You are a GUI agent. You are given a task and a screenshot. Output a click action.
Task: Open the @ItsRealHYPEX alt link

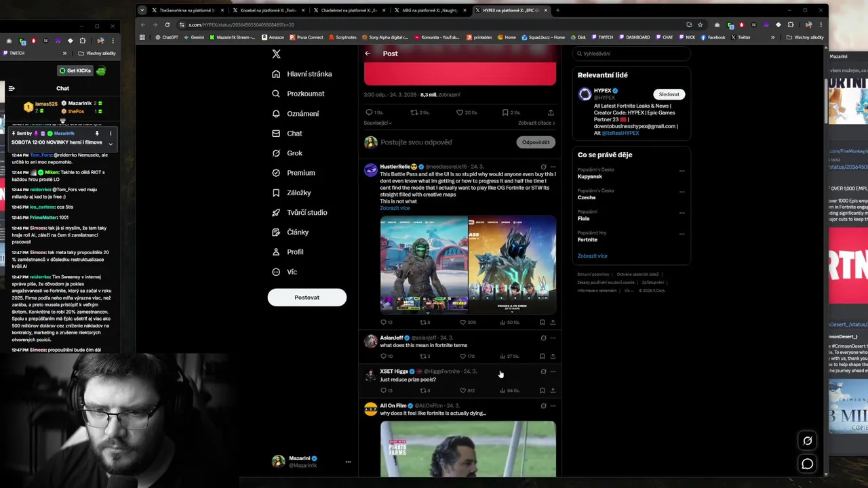620,133
